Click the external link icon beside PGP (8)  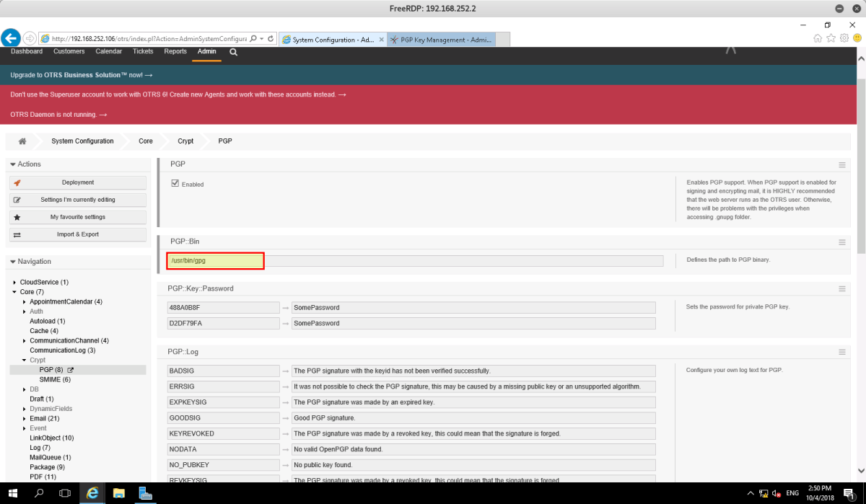pos(70,369)
